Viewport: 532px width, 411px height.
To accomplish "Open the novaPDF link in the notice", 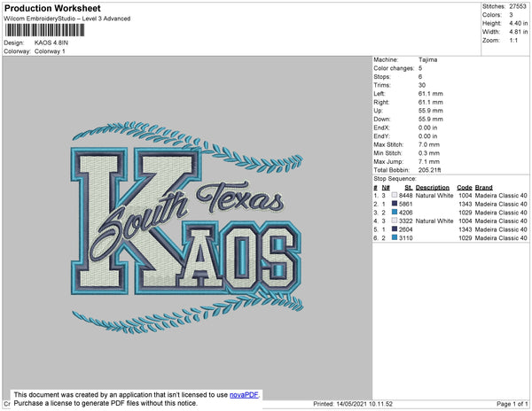I will click(244, 395).
